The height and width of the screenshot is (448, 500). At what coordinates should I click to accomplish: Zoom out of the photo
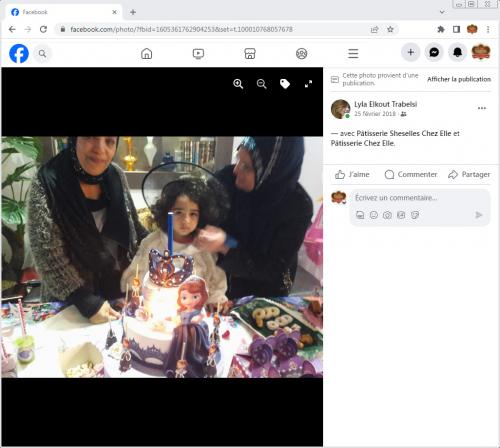pos(262,84)
